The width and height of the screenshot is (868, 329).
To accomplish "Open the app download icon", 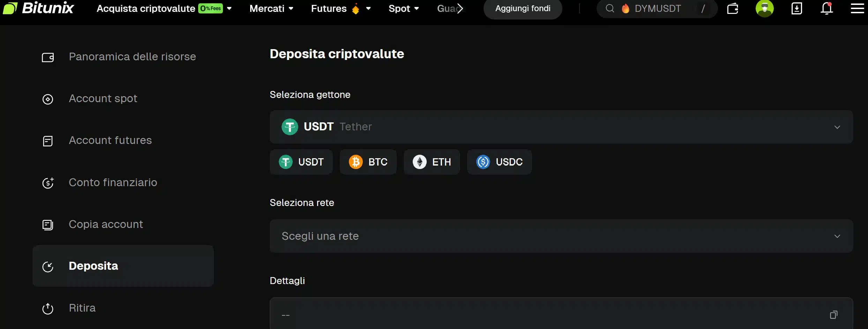I will 797,8.
